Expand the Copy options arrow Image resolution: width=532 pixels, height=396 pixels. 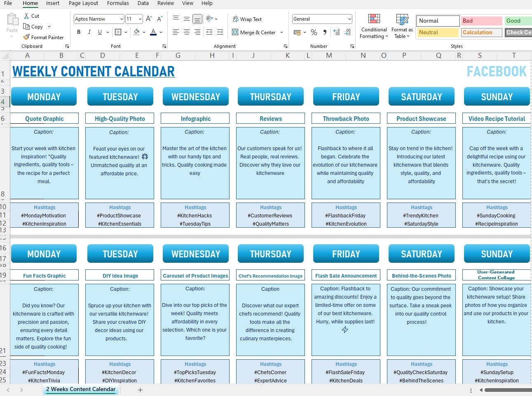pyautogui.click(x=49, y=27)
